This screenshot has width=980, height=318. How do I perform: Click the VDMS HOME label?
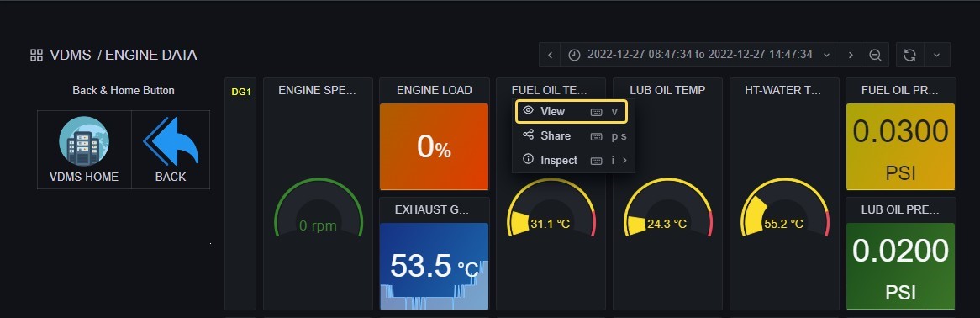[84, 178]
